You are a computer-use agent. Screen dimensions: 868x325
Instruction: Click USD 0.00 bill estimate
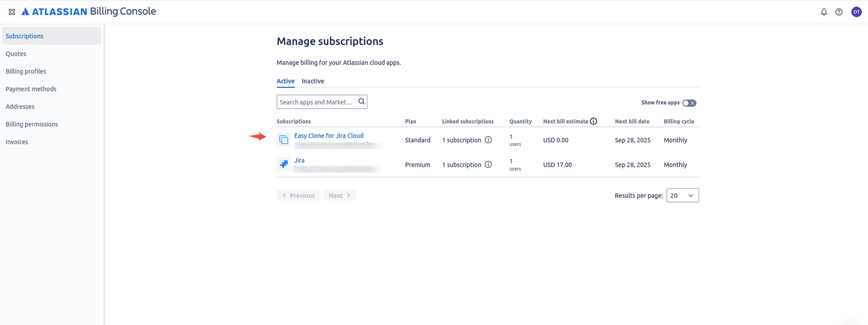(x=556, y=140)
